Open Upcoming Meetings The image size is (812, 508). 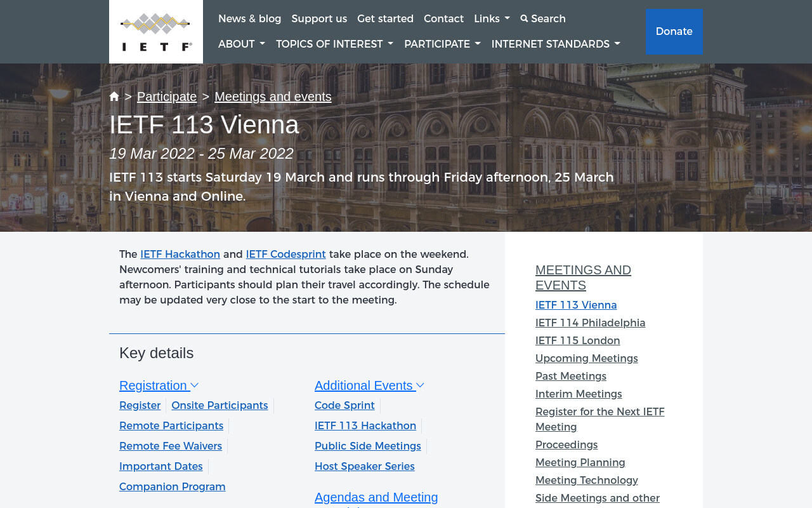[587, 358]
